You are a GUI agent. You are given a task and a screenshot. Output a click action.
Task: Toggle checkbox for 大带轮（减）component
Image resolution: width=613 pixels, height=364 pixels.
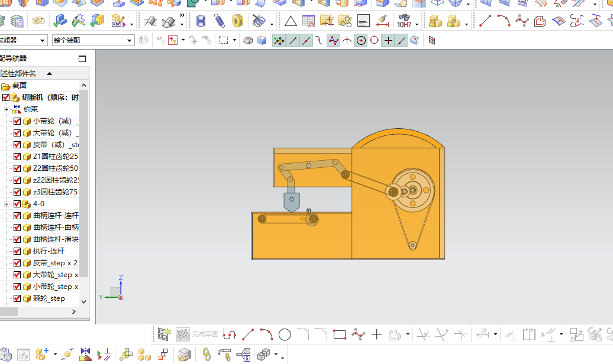click(17, 133)
